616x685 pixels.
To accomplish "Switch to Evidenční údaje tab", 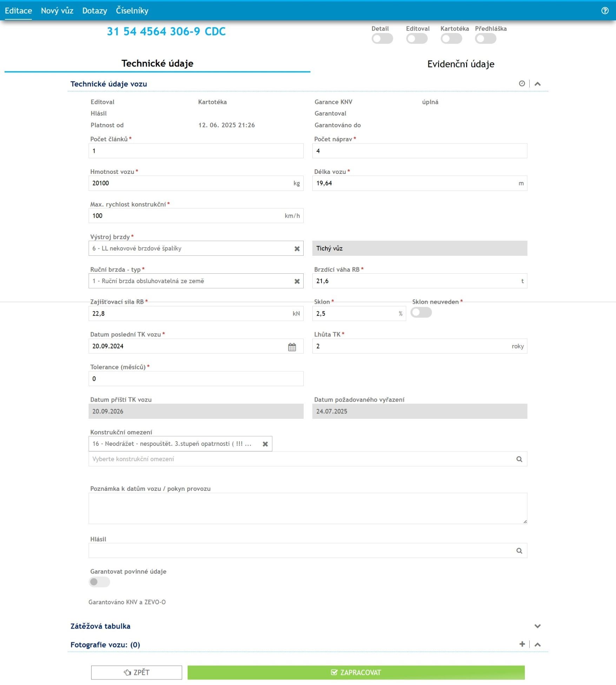I will click(461, 64).
